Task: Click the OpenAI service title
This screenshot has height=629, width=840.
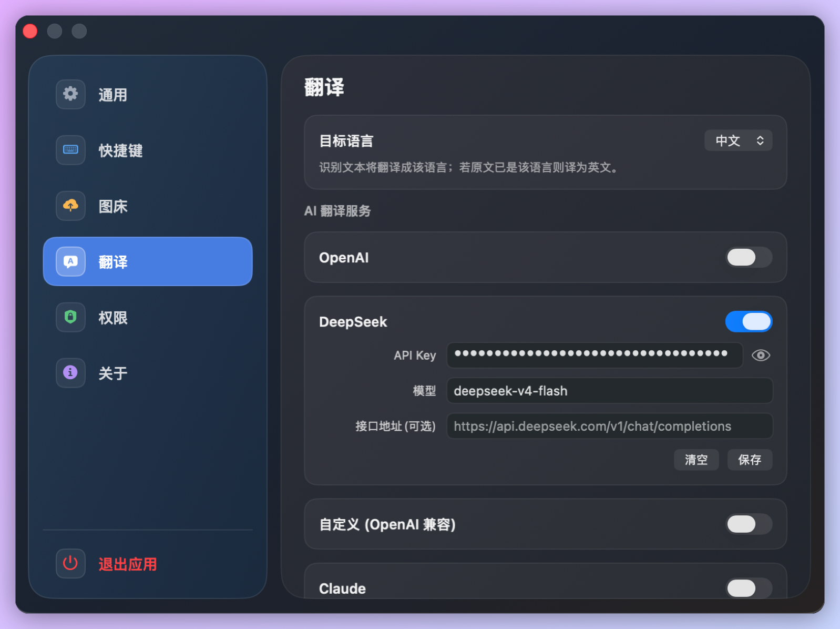Action: click(344, 258)
